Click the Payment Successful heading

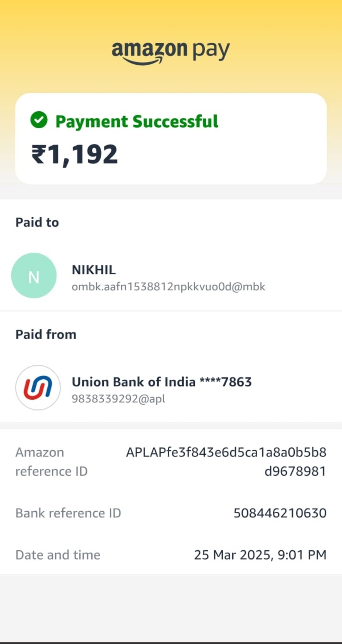pyautogui.click(x=137, y=121)
